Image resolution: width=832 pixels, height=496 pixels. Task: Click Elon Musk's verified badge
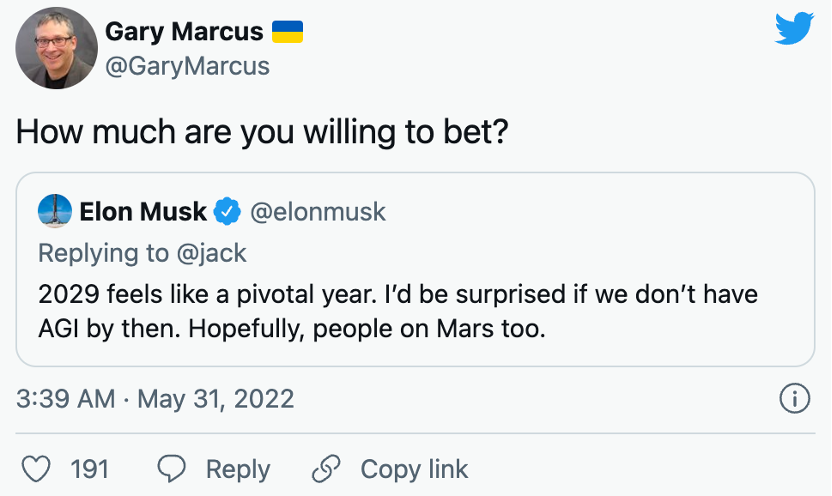coord(228,212)
